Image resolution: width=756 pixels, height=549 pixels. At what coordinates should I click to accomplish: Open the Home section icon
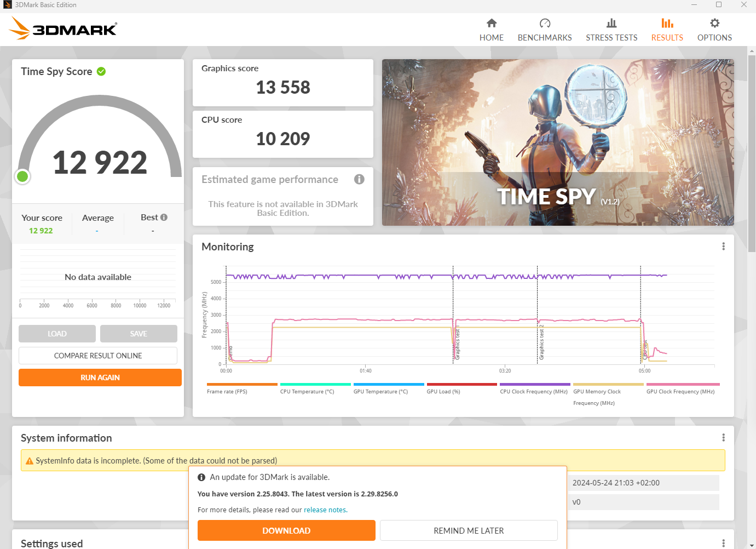click(491, 23)
